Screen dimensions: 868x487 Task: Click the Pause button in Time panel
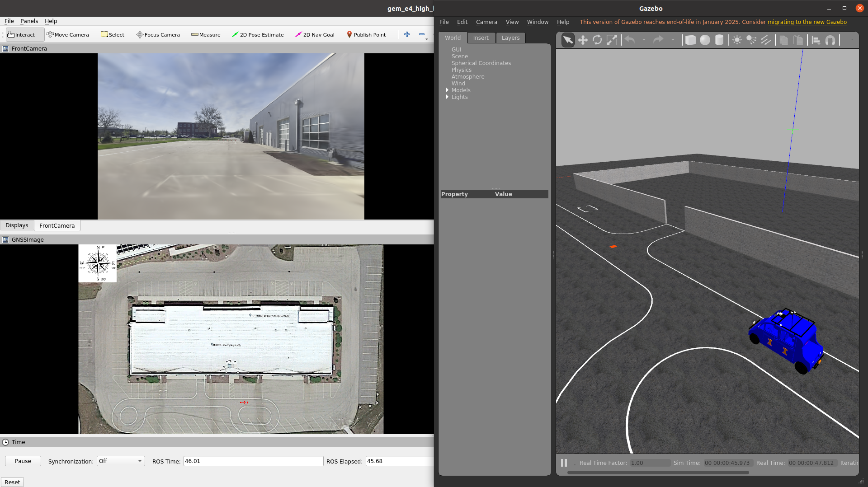(x=23, y=461)
